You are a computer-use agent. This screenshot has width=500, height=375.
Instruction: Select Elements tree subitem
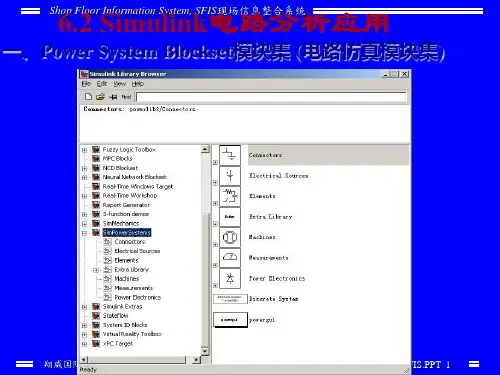coord(126,260)
